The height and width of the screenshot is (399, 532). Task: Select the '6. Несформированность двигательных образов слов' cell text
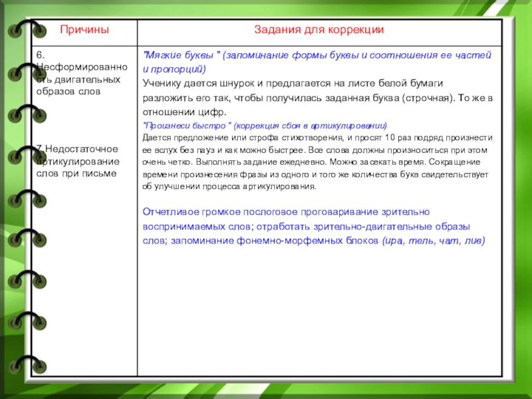(82, 73)
